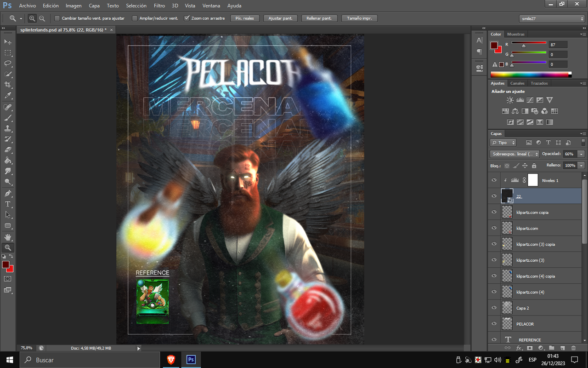The image size is (588, 368).
Task: Open the smile27 workspace dropdown
Action: pos(552,18)
